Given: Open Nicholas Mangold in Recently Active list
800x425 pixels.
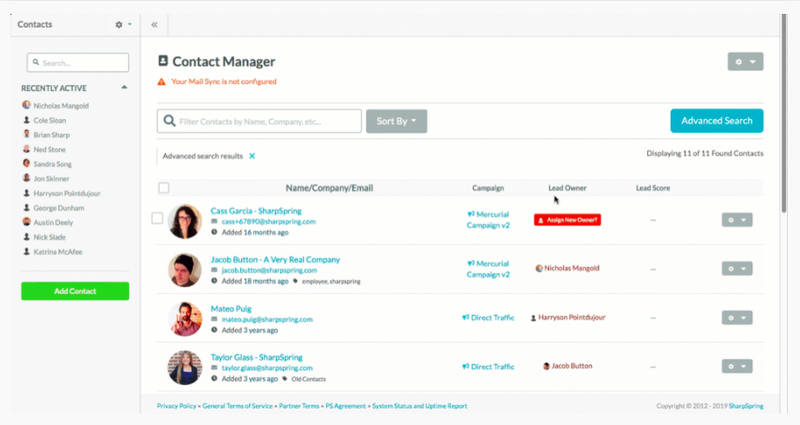Looking at the screenshot, I should tap(61, 106).
